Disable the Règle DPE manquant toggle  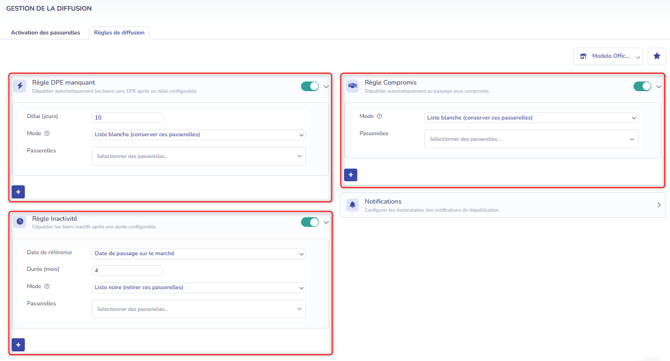[310, 86]
